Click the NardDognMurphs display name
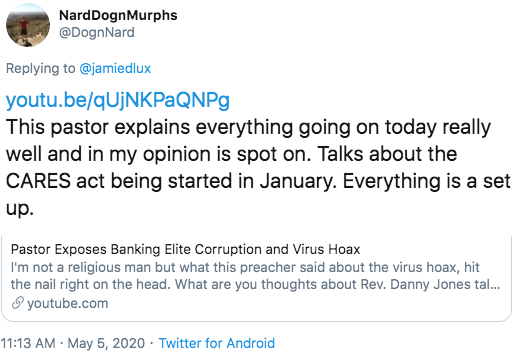520x360 pixels. [118, 15]
